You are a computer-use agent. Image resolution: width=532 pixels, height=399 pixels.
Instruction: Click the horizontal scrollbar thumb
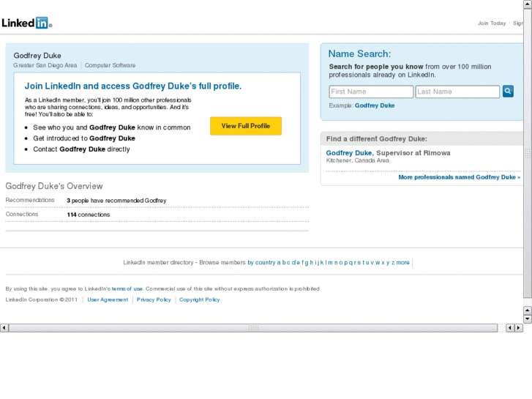253,328
